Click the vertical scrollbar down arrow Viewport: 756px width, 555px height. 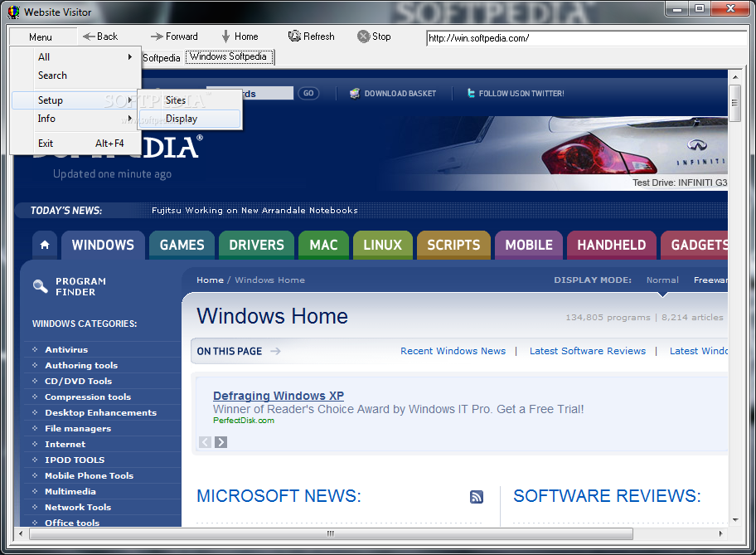pyautogui.click(x=734, y=520)
